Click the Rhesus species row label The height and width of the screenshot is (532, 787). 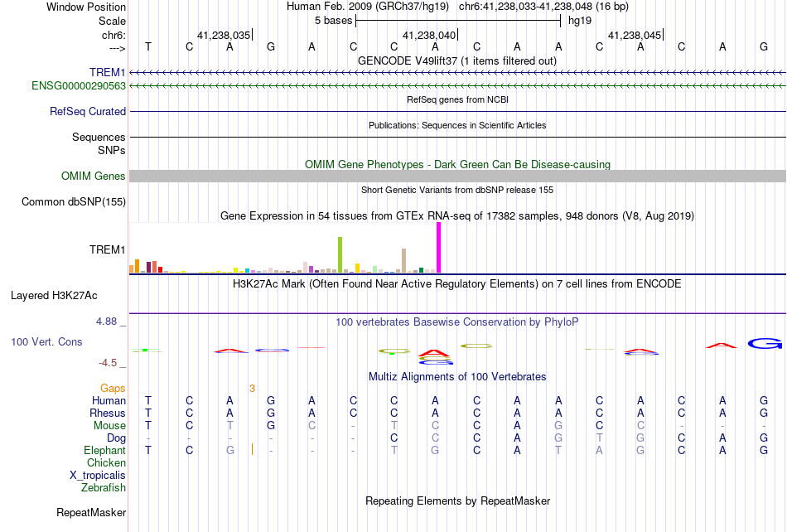point(108,413)
